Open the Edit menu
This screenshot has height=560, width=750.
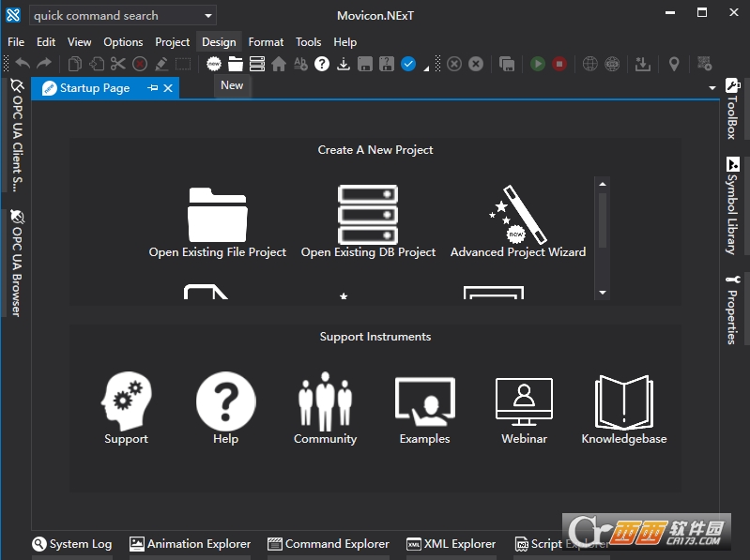46,42
